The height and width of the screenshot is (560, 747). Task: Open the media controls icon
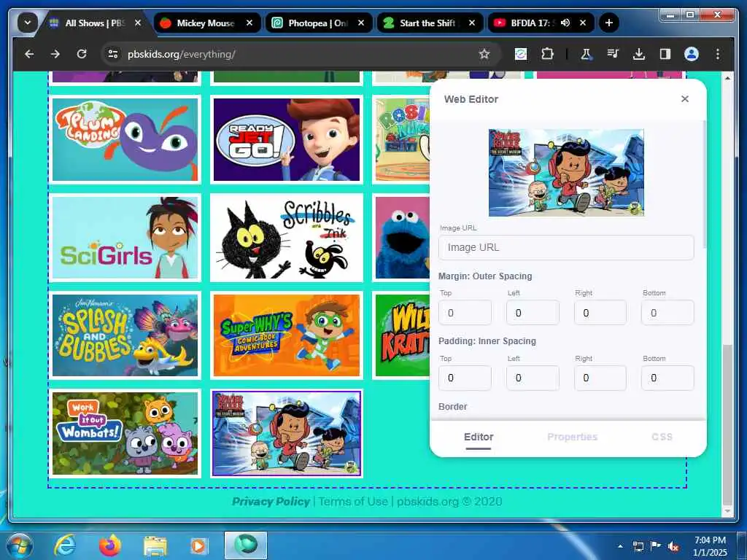click(x=613, y=54)
